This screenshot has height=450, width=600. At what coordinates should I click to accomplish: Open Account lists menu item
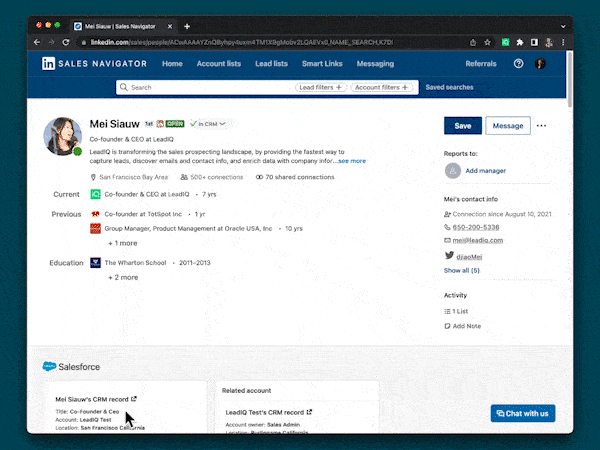coord(219,64)
